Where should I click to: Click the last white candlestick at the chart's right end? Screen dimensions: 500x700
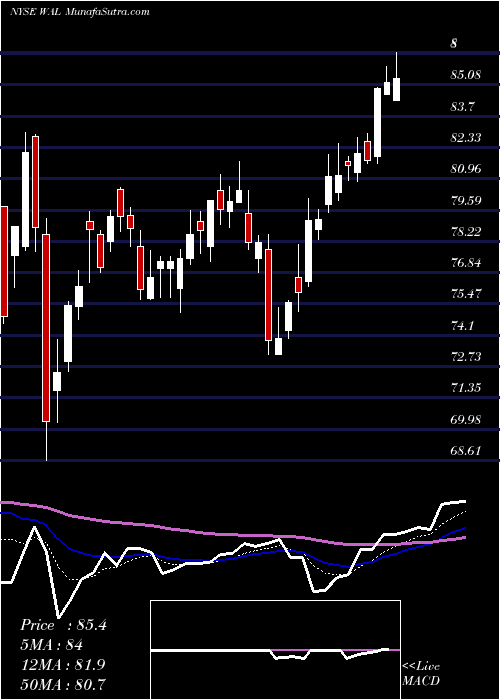coord(396,89)
